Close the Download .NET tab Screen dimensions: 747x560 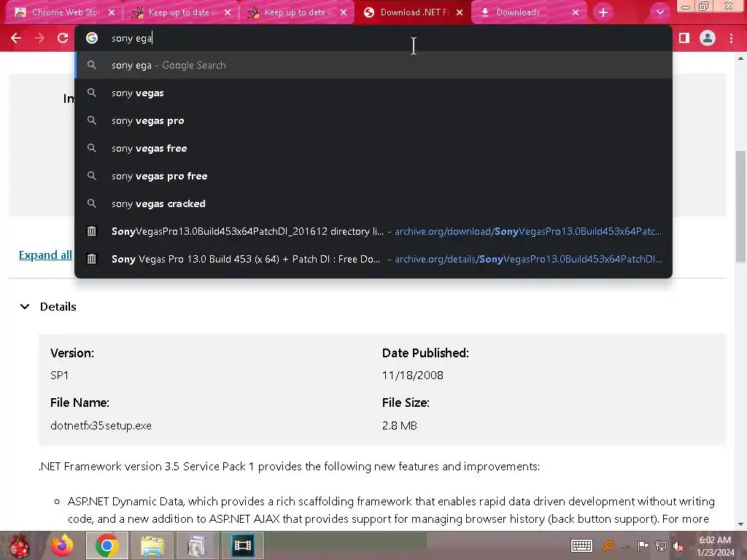pos(460,12)
